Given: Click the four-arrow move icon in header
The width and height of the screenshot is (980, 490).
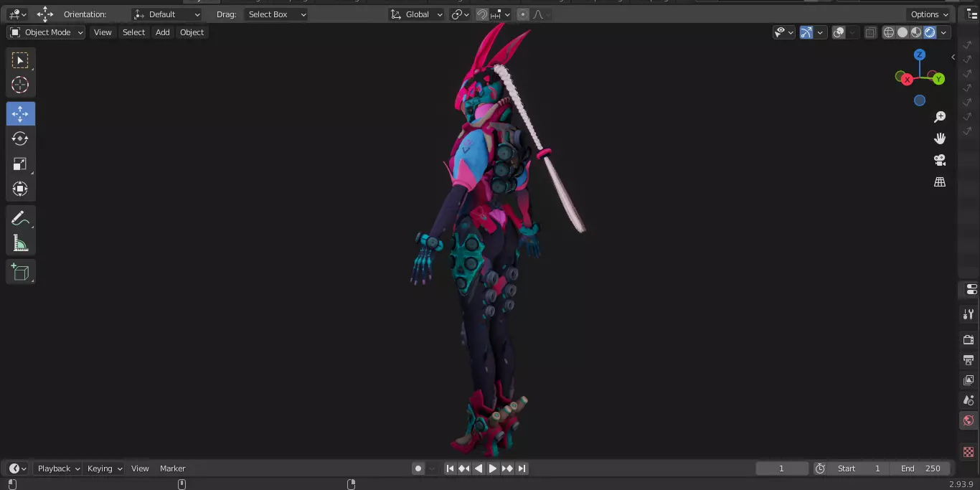Looking at the screenshot, I should (x=45, y=14).
